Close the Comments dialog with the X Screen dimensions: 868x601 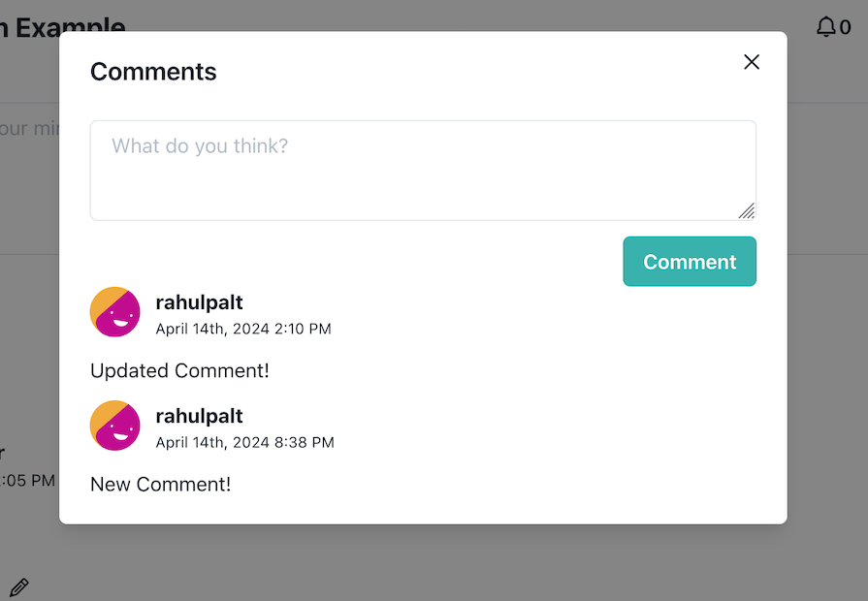752,62
